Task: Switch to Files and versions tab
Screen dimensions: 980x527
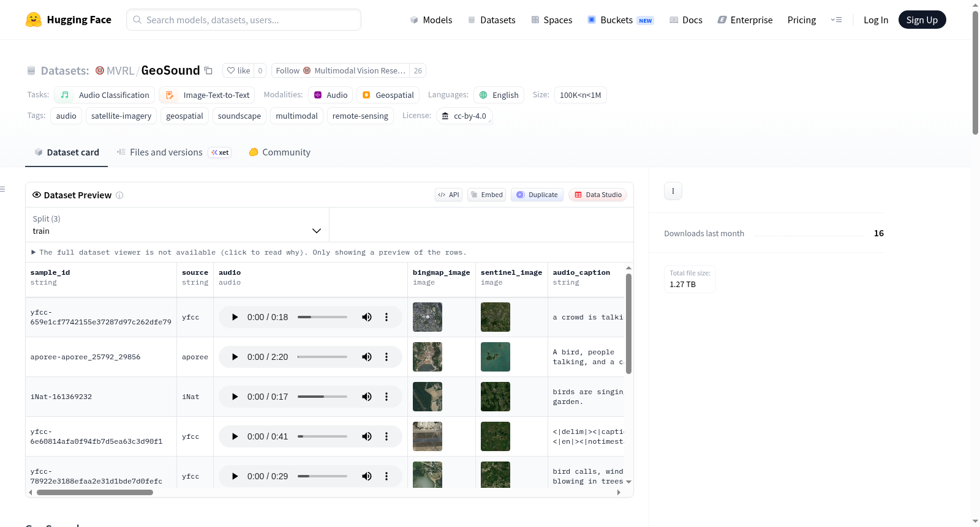Action: click(173, 152)
